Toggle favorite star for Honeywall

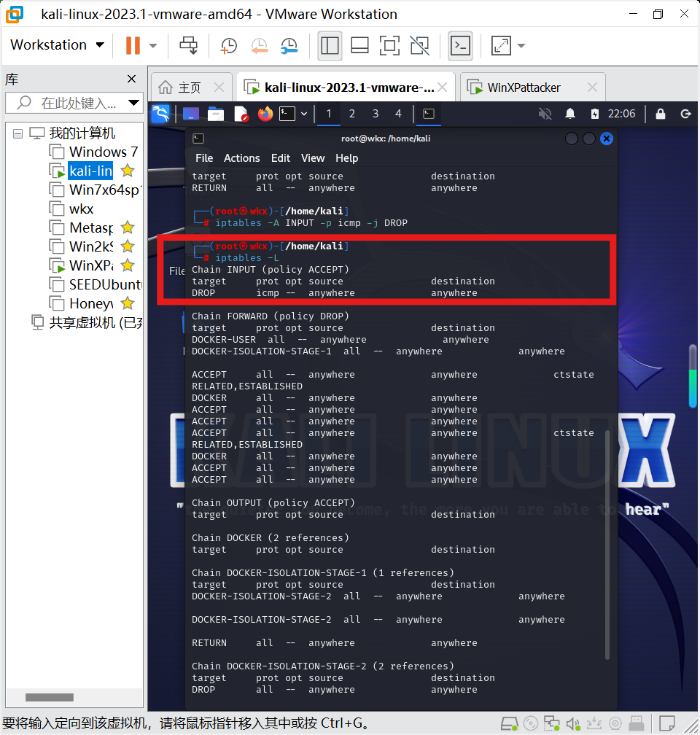(x=128, y=303)
